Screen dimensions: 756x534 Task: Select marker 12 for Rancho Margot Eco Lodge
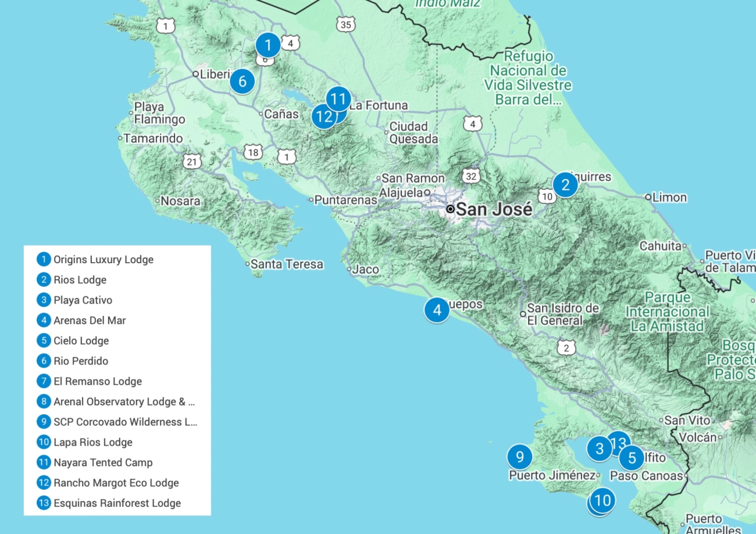click(324, 116)
